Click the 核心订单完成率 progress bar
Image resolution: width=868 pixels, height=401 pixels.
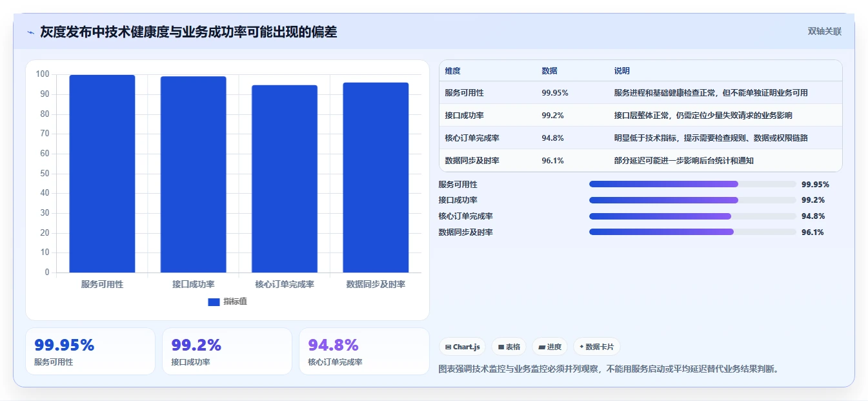692,216
